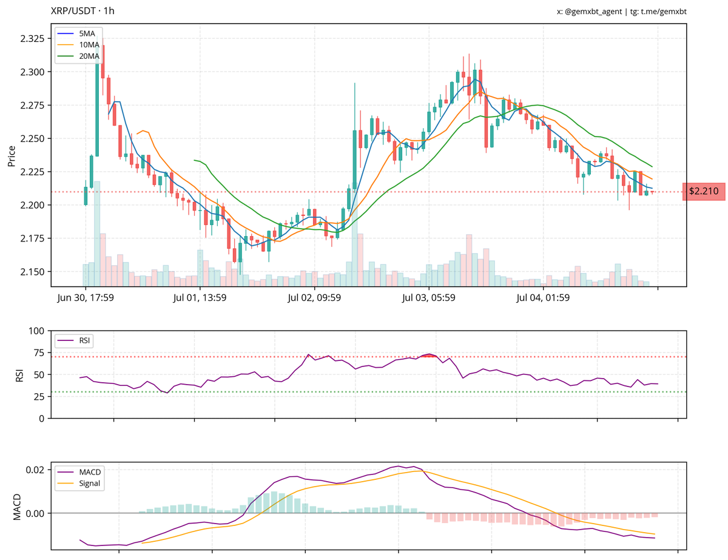Viewport: 728px width, 560px height.
Task: Click the 2.175 price axis tick
Action: click(x=33, y=238)
